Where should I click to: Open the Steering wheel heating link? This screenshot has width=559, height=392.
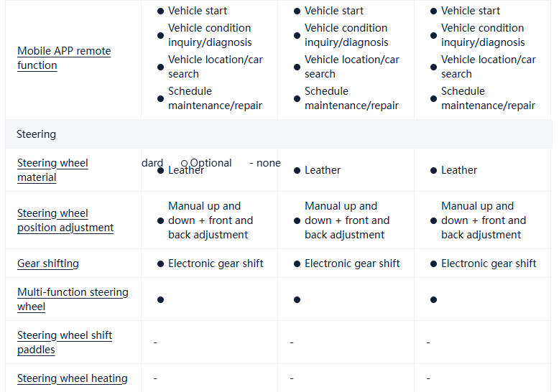pos(73,378)
